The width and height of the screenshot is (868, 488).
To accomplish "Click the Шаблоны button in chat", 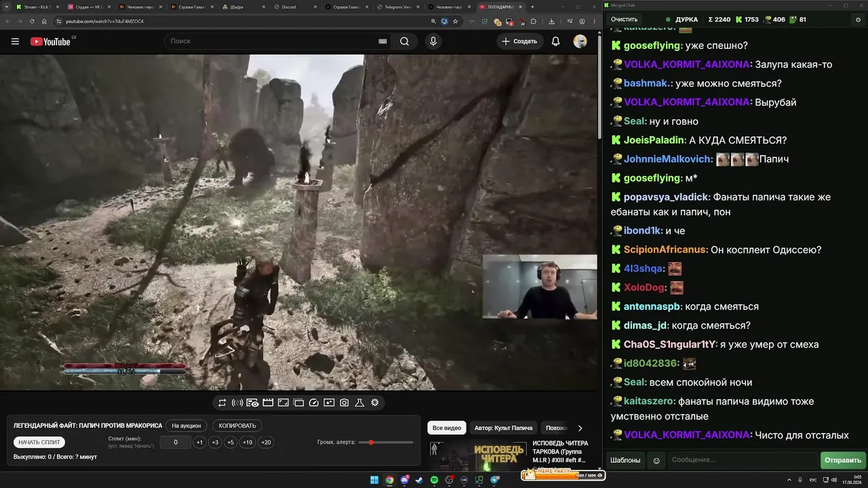I will click(625, 460).
